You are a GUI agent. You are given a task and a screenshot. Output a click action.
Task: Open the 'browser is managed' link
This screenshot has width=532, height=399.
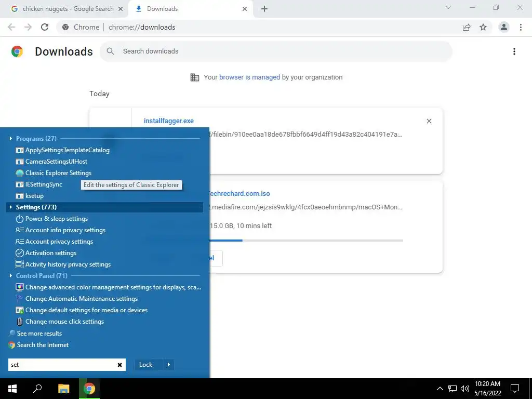[x=249, y=77]
